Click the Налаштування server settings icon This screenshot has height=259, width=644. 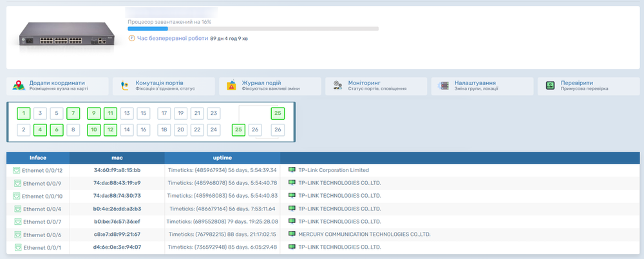[x=444, y=86]
